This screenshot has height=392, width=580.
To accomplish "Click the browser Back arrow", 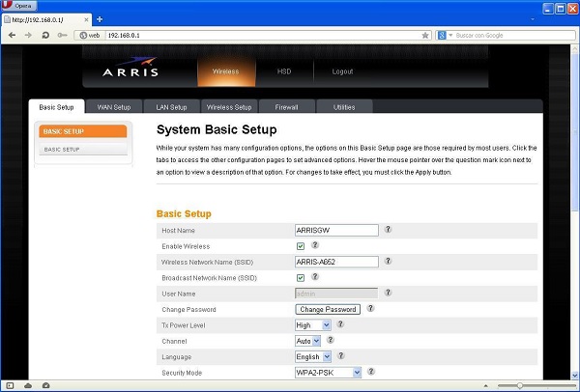I will click(x=12, y=35).
